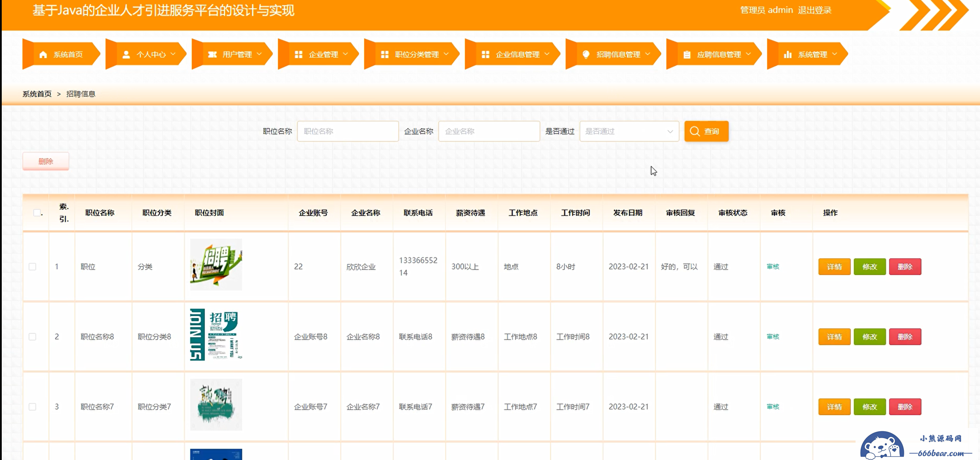Screen dimensions: 980x460
Task: Open the 企业管理 menu label
Action: pyautogui.click(x=323, y=55)
